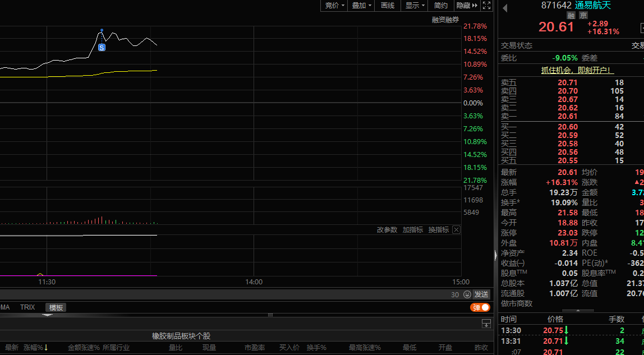Click the 13:30 trade row at 20.75

coord(571,330)
